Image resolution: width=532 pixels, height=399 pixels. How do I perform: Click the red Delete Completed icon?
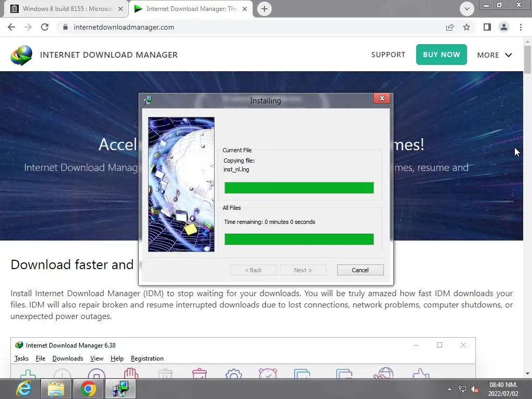[199, 373]
